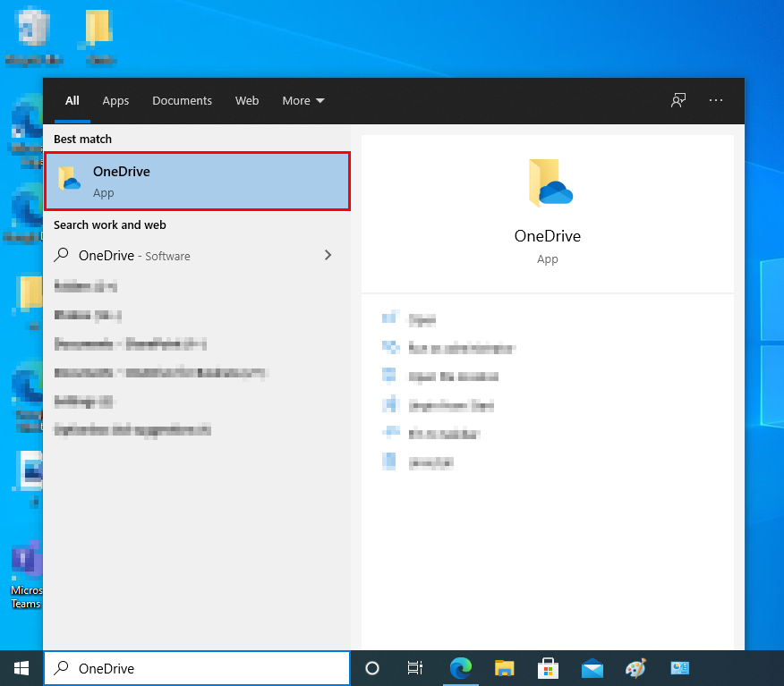This screenshot has height=686, width=784.
Task: Switch to the All search tab
Action: (72, 100)
